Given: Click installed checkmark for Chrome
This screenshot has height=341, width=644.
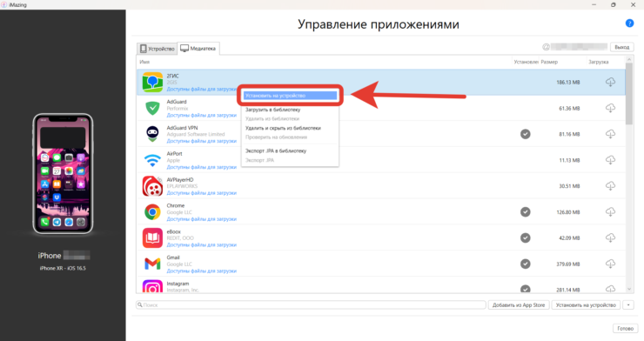Looking at the screenshot, I should tap(526, 211).
